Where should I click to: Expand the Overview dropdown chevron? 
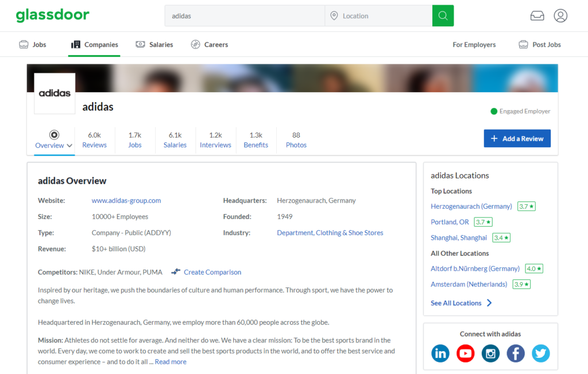[69, 146]
